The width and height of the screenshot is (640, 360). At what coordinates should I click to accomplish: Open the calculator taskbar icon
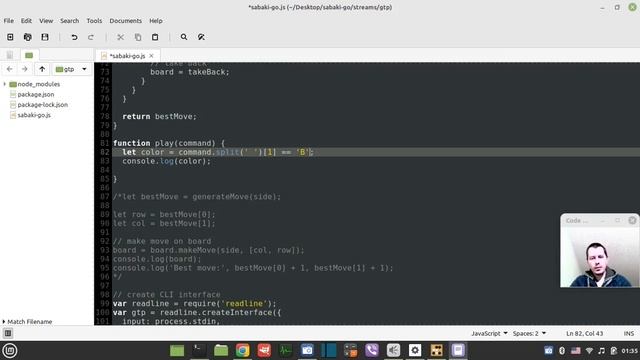coord(350,351)
